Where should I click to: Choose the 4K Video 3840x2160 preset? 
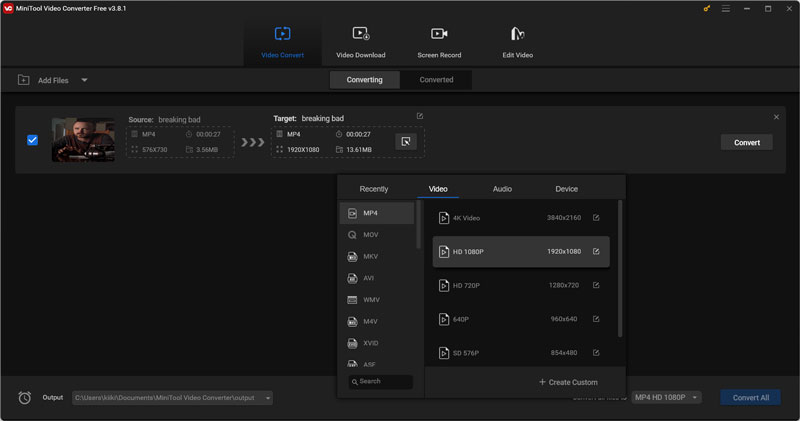(x=521, y=218)
